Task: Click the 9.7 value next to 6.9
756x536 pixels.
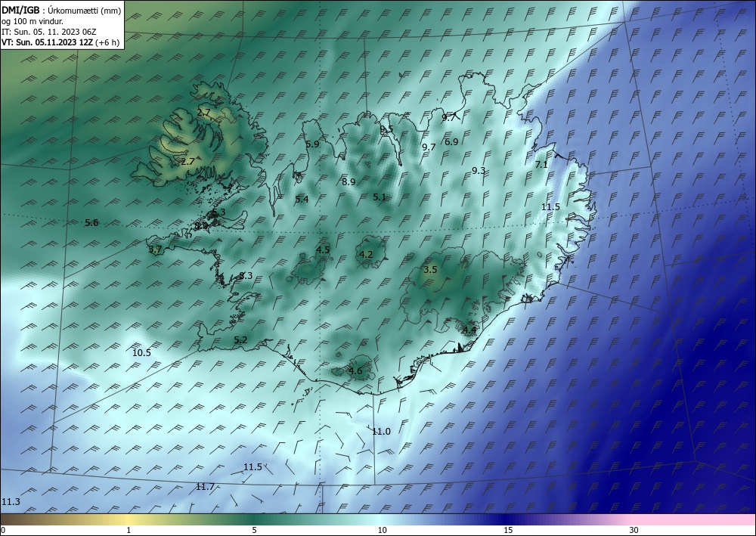Action: tap(429, 147)
